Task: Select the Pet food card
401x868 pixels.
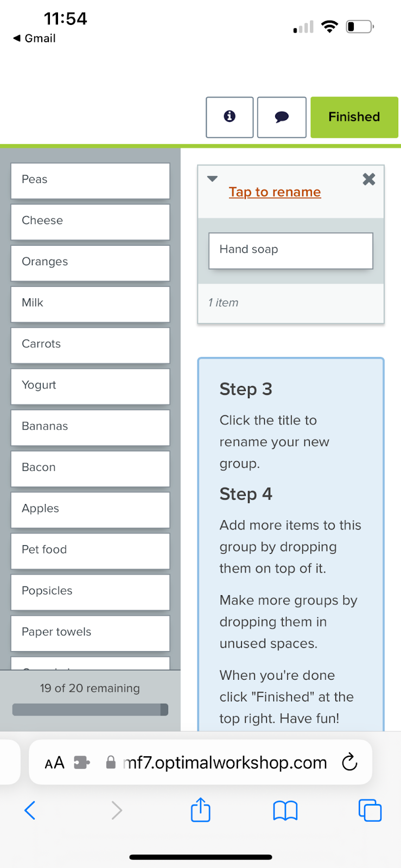Action: pyautogui.click(x=90, y=551)
